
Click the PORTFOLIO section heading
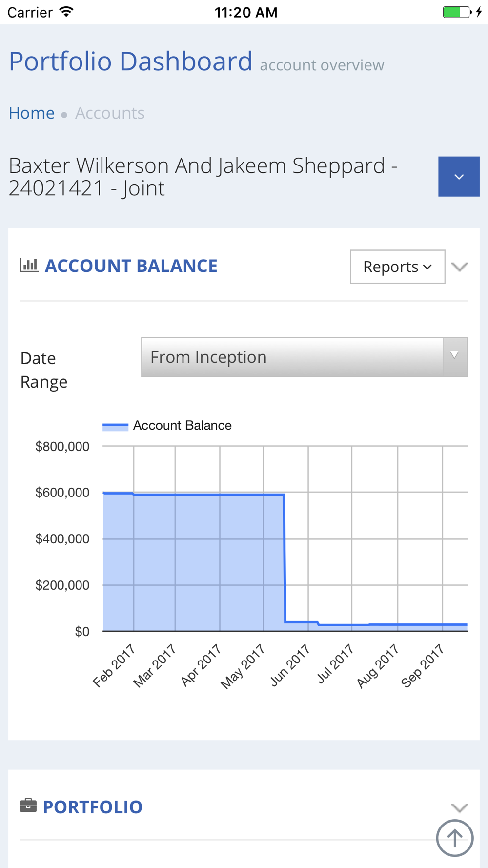point(93,807)
